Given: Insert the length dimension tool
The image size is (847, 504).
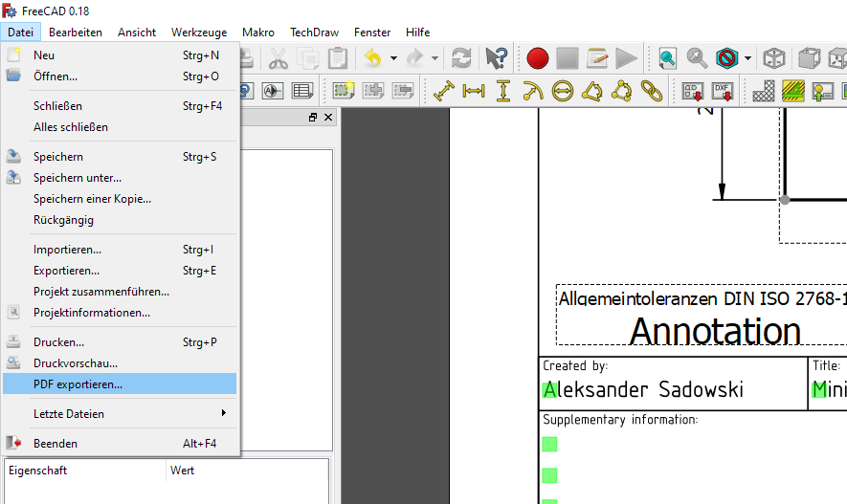Looking at the screenshot, I should click(444, 91).
